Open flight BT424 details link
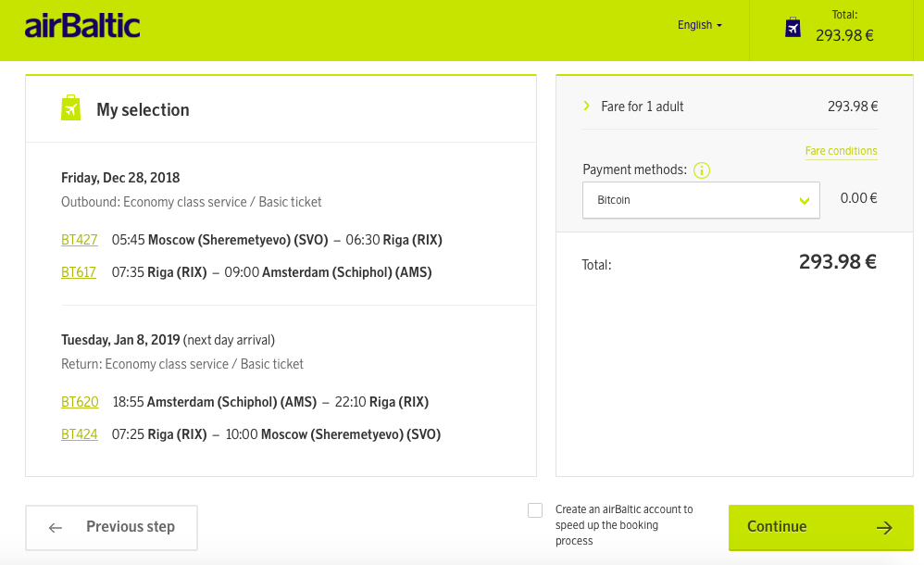This screenshot has width=924, height=565. [x=79, y=434]
